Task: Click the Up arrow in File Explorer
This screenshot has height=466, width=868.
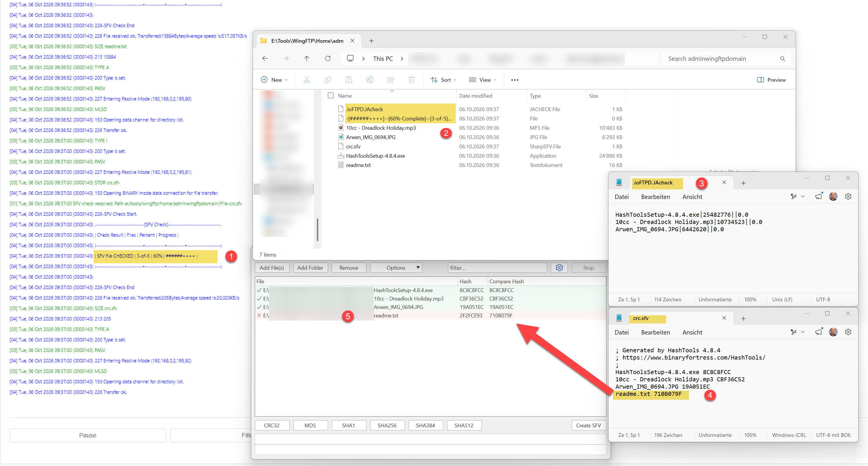Action: coord(307,58)
